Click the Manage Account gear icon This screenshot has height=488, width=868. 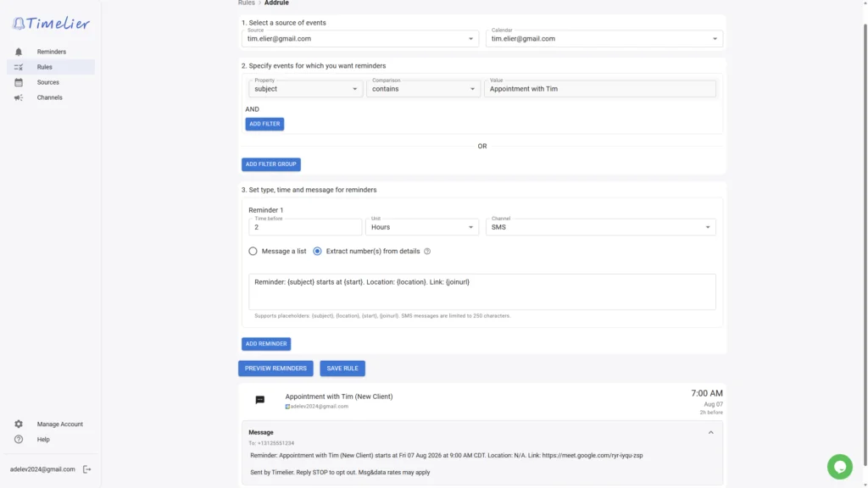point(19,424)
